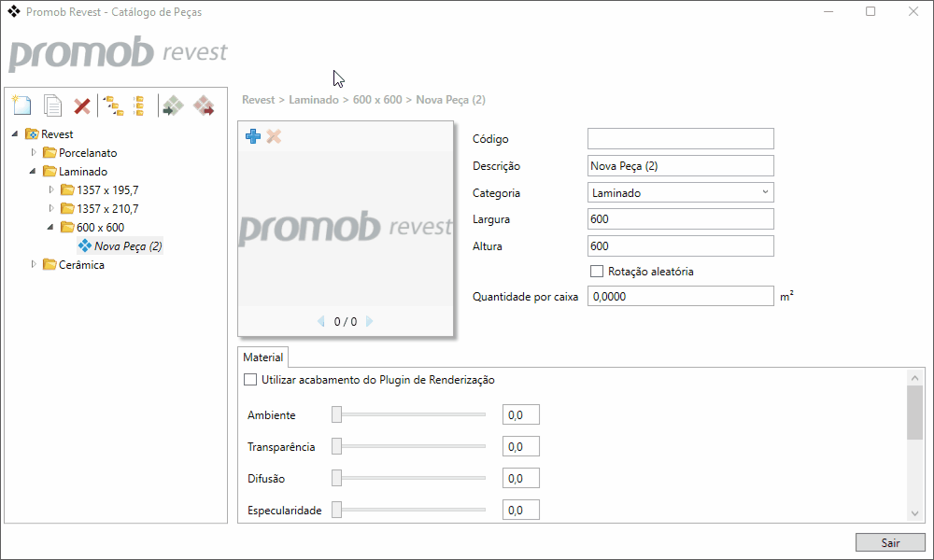Click the Nova Peça (2) piece icon
Viewport: 934px width, 560px height.
tap(85, 245)
